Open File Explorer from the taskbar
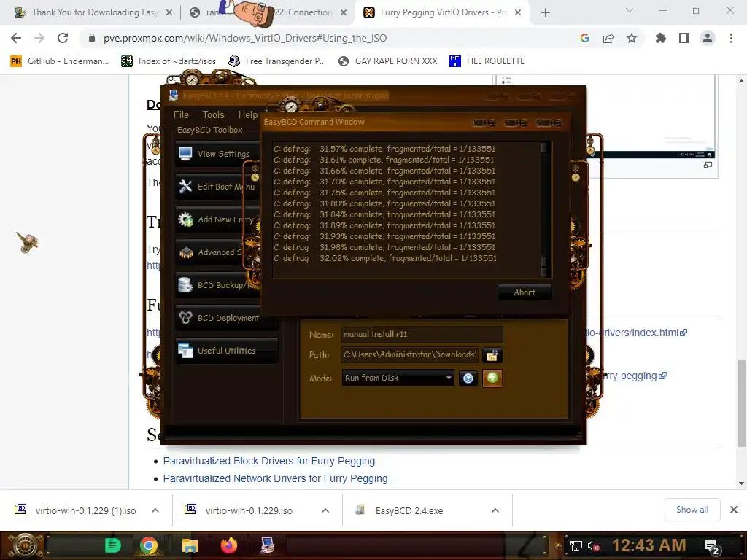 [190, 545]
